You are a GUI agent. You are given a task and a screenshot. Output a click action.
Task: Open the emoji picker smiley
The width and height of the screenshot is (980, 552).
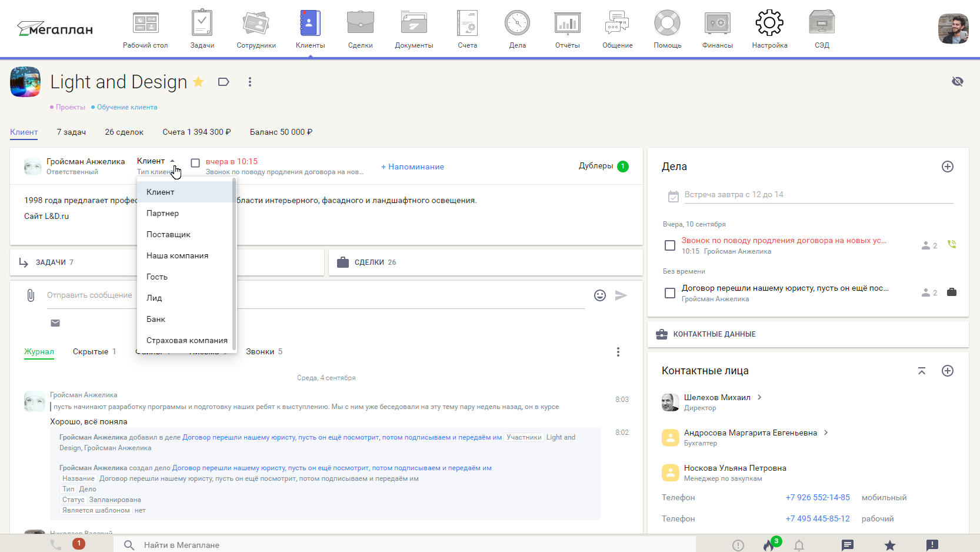[600, 295]
